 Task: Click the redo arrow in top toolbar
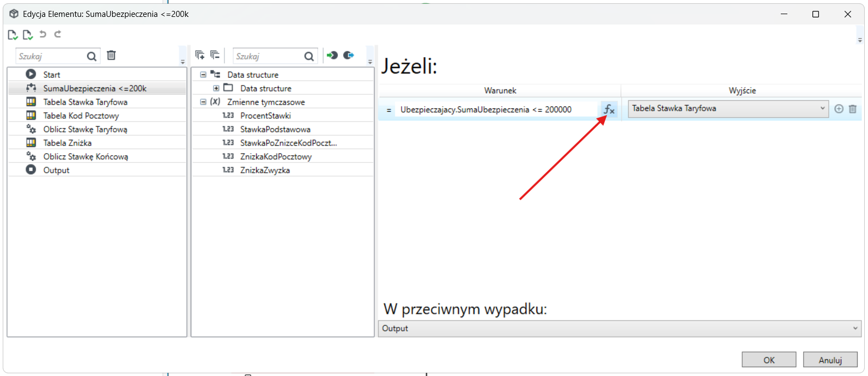click(x=58, y=34)
